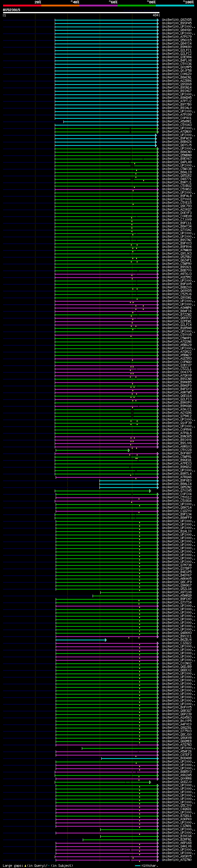Click UniRef100_B9IAL0 in the list

(176, 108)
